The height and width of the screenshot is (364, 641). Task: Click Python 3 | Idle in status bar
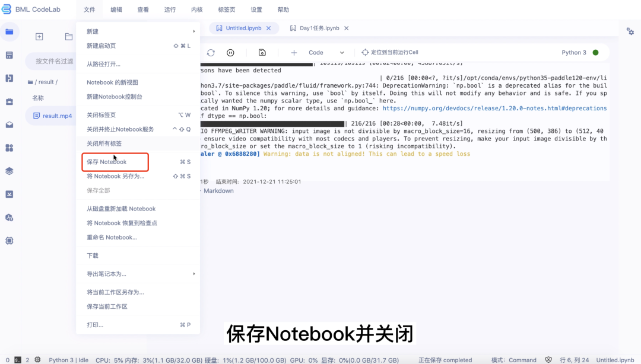69,360
